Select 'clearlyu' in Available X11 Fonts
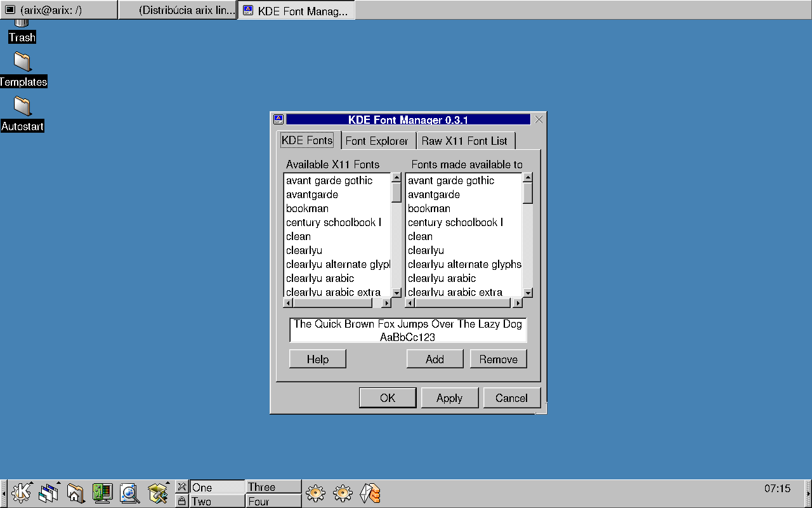This screenshot has height=508, width=812. coord(337,251)
